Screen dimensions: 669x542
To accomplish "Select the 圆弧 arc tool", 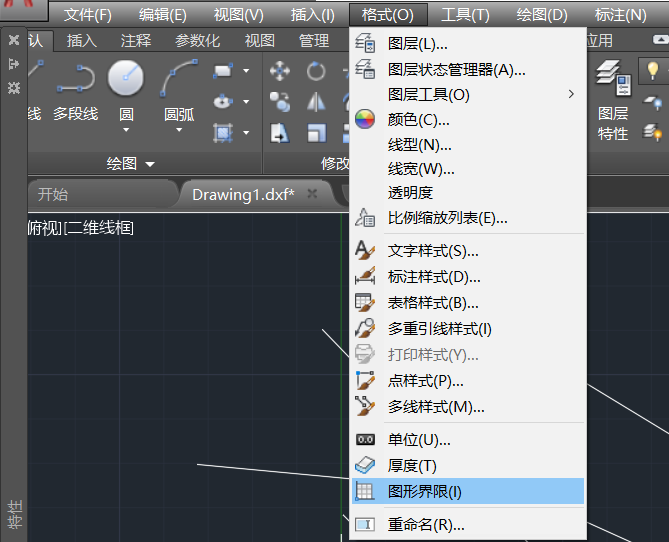I will tap(179, 89).
